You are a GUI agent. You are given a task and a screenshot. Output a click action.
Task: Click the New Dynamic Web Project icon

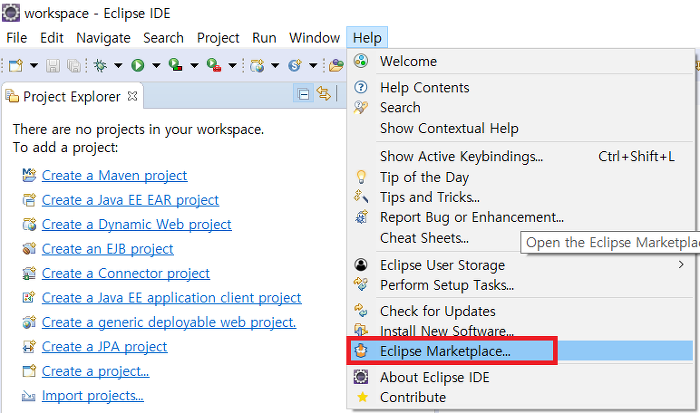coord(257,66)
